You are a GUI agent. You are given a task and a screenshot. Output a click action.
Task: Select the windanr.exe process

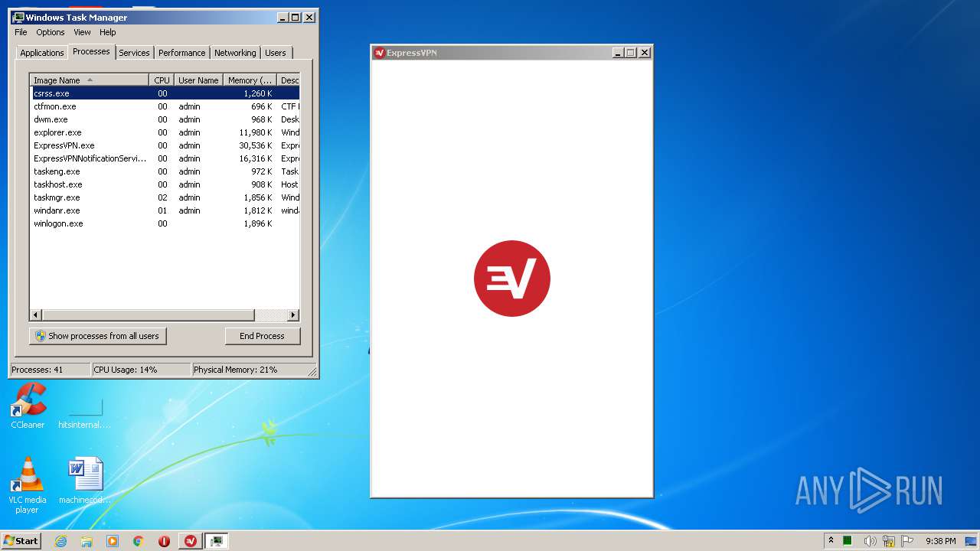165,210
